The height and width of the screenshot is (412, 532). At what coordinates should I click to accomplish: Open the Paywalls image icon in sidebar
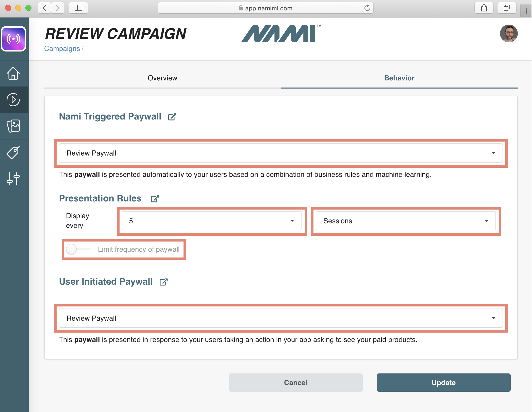(13, 126)
